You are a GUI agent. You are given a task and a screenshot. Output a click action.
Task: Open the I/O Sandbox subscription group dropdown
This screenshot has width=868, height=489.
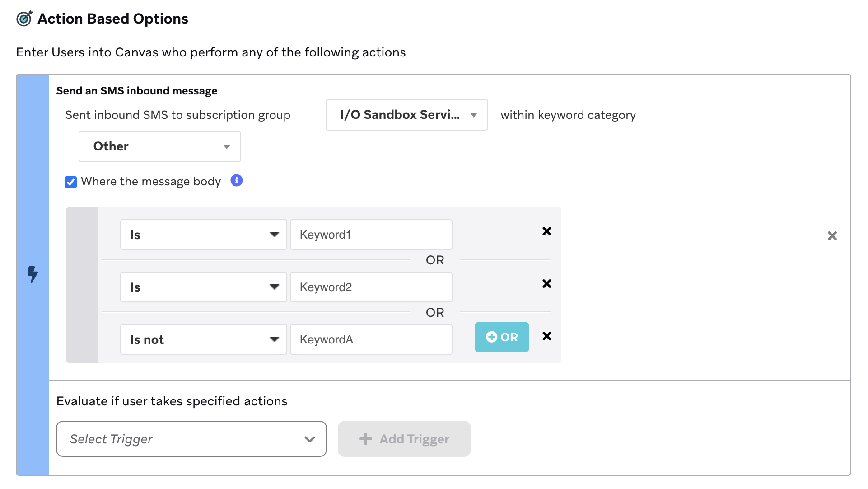tap(406, 115)
